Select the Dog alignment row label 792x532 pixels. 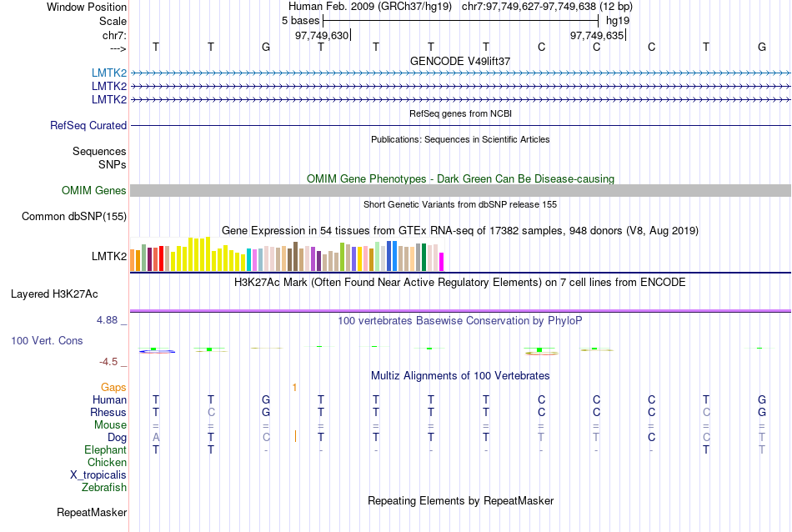(x=118, y=438)
